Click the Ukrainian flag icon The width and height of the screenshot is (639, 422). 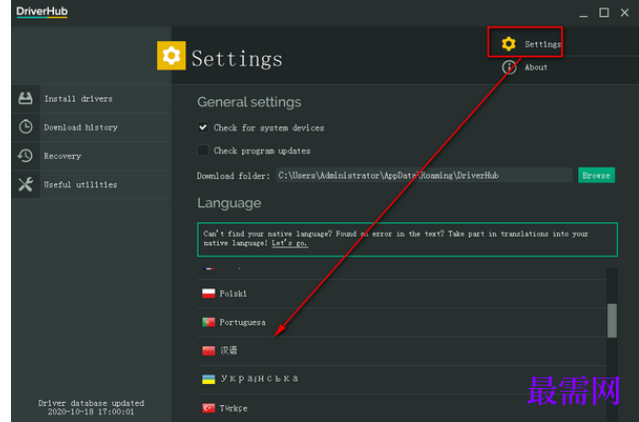pos(208,379)
